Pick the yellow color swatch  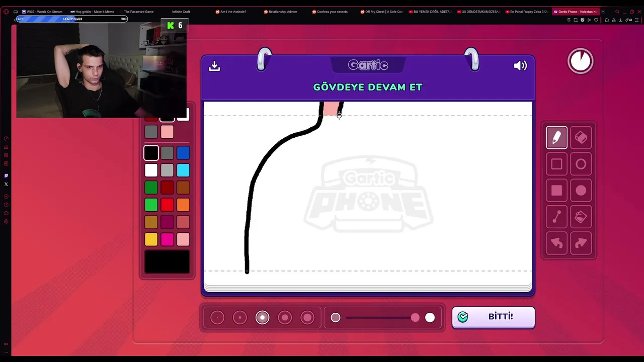tap(151, 239)
